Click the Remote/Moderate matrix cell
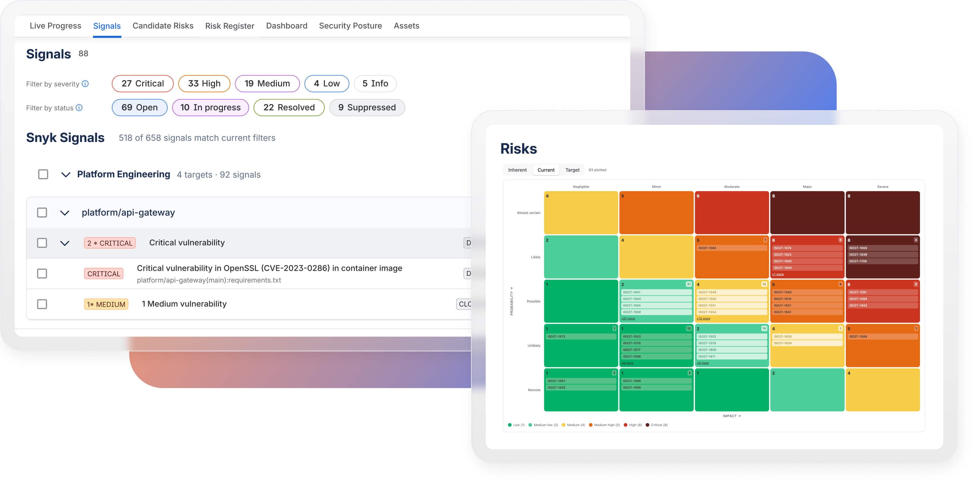Screen dimensions: 980x486 [x=732, y=390]
